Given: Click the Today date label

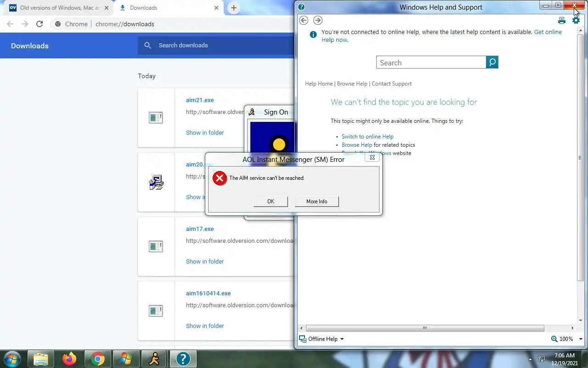Looking at the screenshot, I should point(147,76).
